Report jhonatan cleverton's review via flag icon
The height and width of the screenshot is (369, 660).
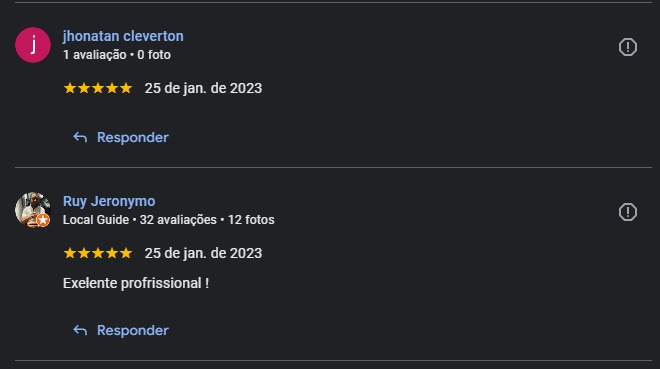(628, 47)
